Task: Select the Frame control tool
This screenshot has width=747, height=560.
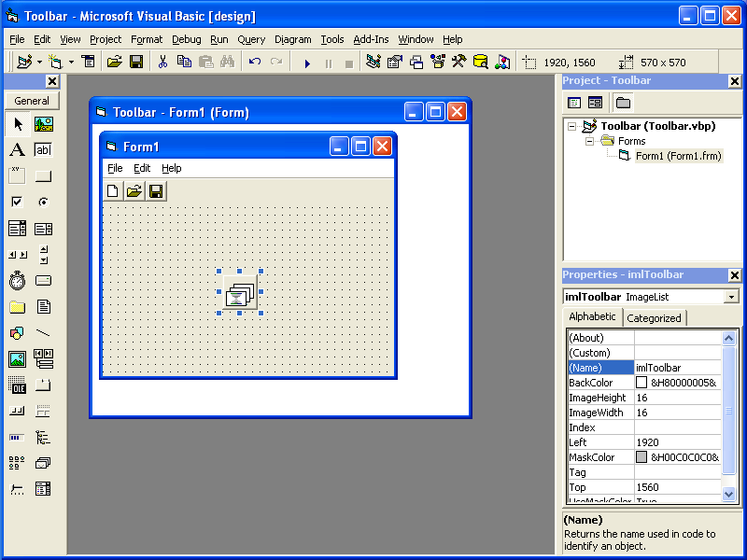Action: click(x=18, y=176)
